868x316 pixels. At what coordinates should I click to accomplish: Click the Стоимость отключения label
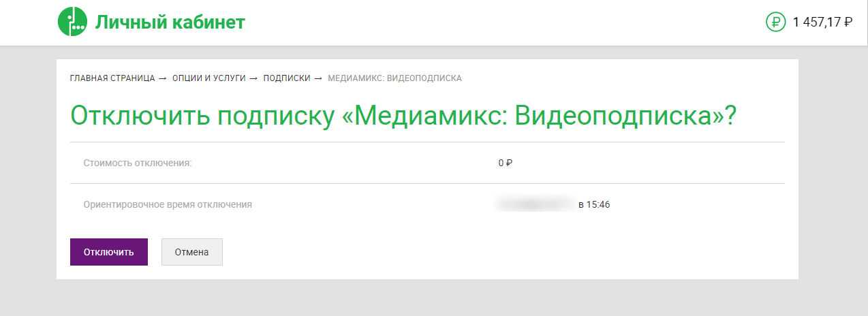click(x=138, y=163)
